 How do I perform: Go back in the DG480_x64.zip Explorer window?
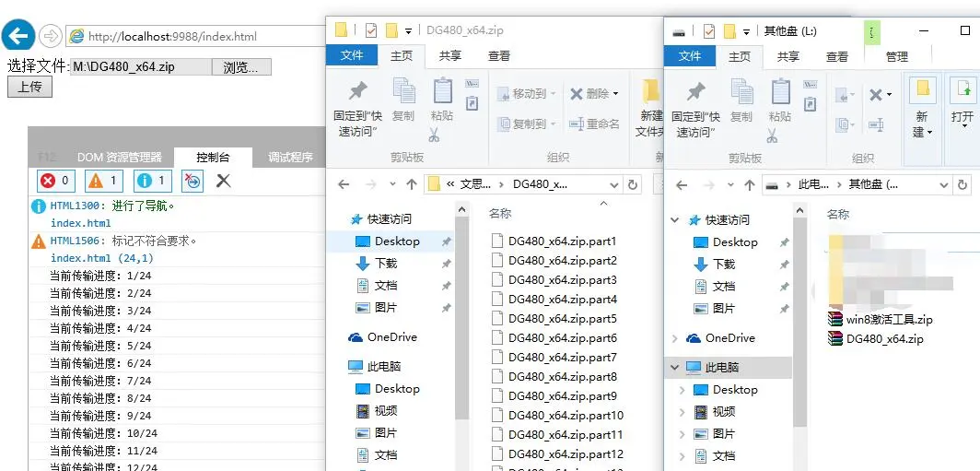tap(344, 184)
